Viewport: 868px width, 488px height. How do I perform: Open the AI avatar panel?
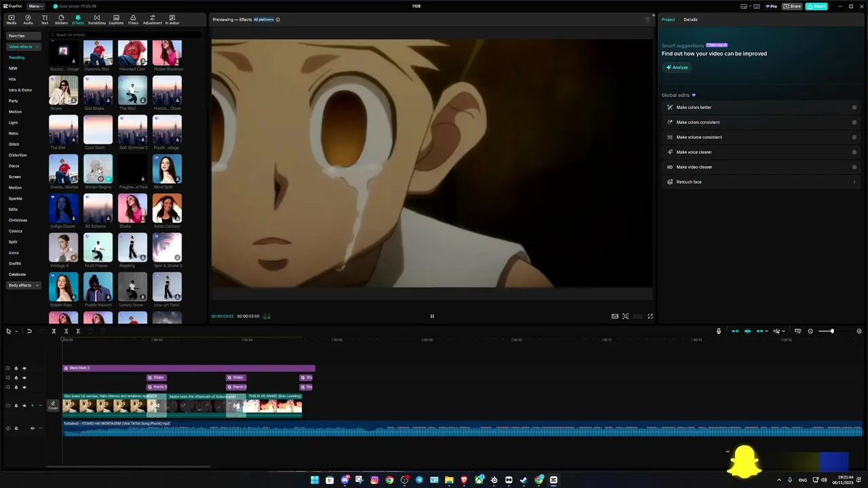pos(172,20)
